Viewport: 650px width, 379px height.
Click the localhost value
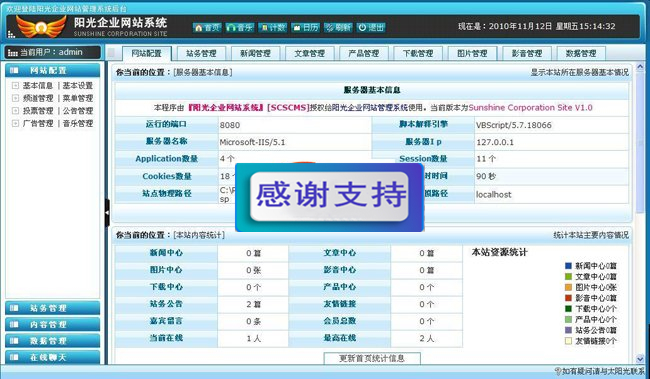tap(493, 194)
